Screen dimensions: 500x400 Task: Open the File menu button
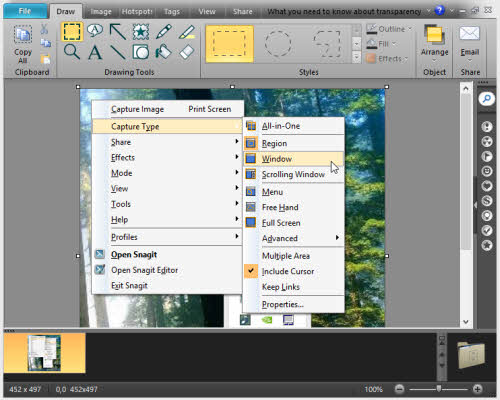25,11
